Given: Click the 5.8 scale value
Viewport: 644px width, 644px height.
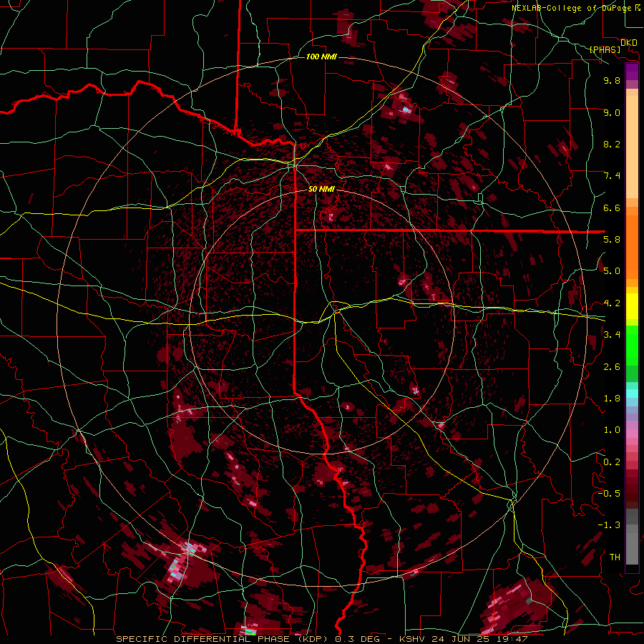Looking at the screenshot, I should [x=612, y=239].
